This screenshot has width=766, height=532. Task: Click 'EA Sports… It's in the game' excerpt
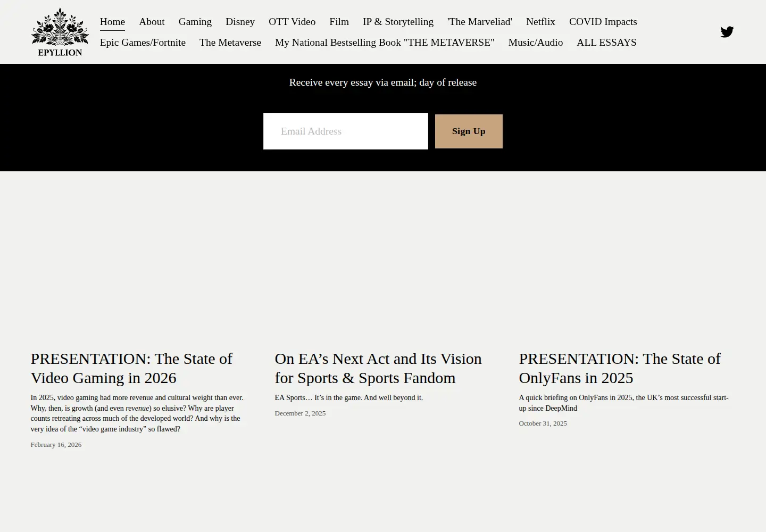(x=349, y=398)
